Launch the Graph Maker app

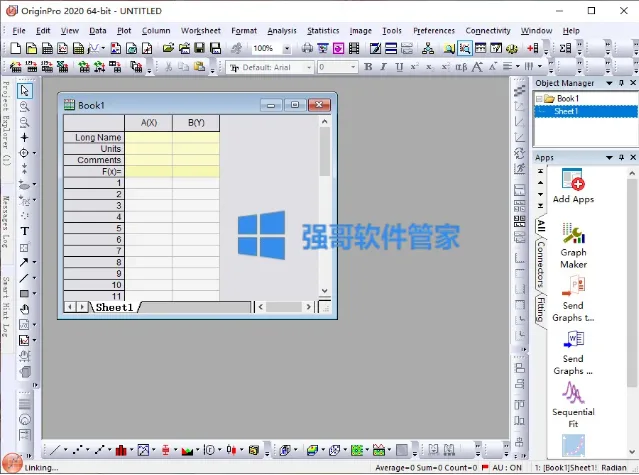pyautogui.click(x=573, y=246)
